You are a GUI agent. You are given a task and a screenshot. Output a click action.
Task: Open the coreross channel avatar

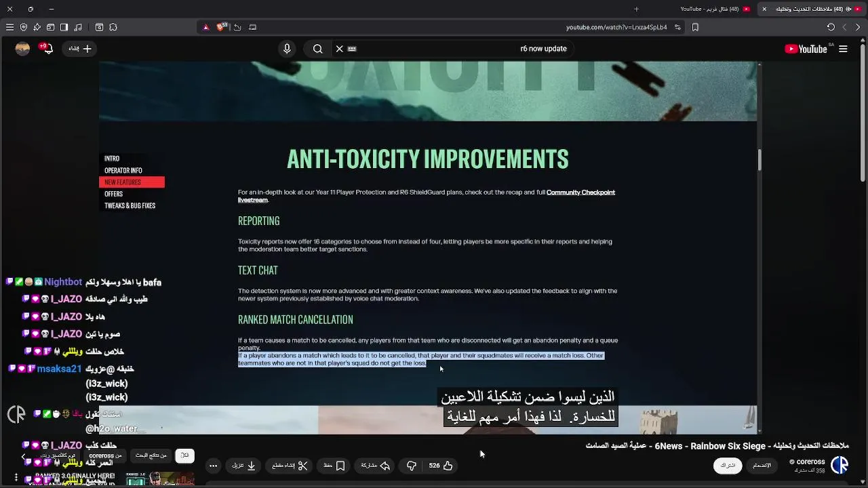(840, 465)
